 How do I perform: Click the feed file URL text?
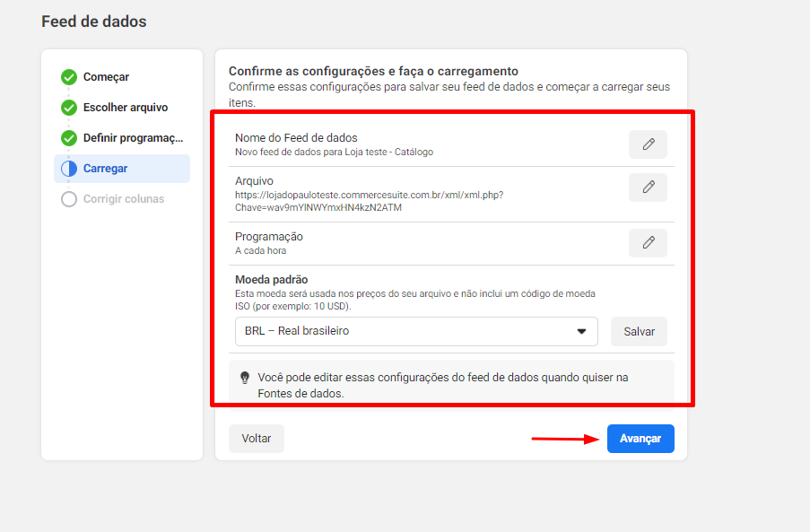click(x=369, y=201)
